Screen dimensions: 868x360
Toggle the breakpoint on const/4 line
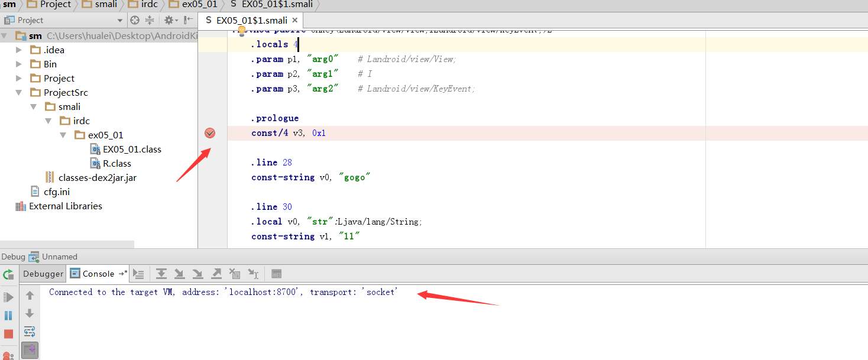210,133
